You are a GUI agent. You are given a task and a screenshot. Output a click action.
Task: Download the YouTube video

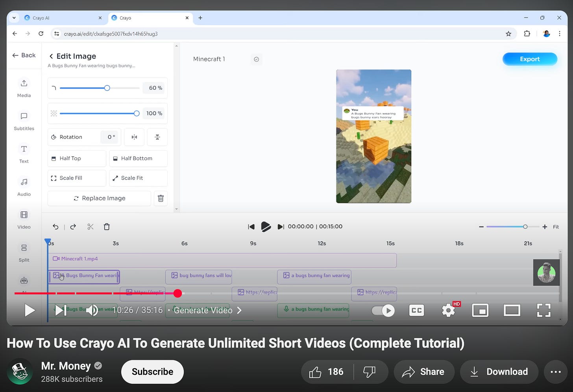pos(499,372)
